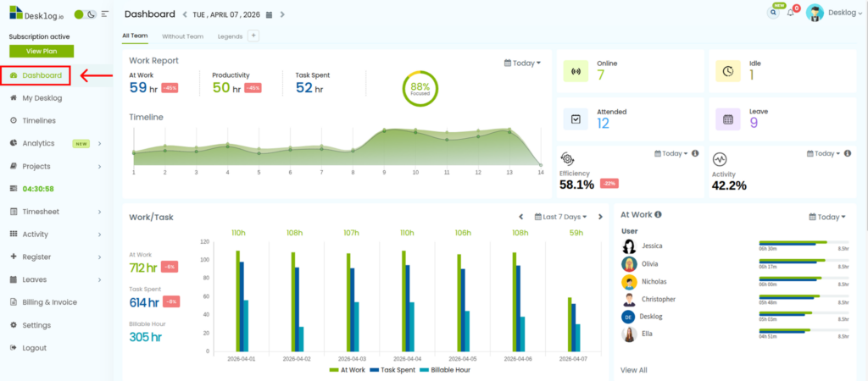
Task: Toggle dark mode switch
Action: pyautogui.click(x=85, y=14)
